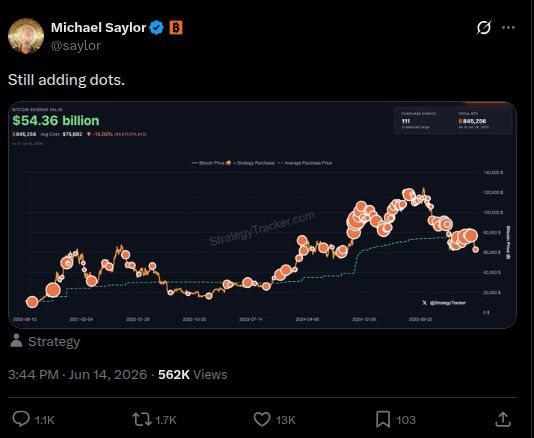Click the StrategyTracker.com watermark text
Image resolution: width=534 pixels, height=438 pixels.
point(262,228)
